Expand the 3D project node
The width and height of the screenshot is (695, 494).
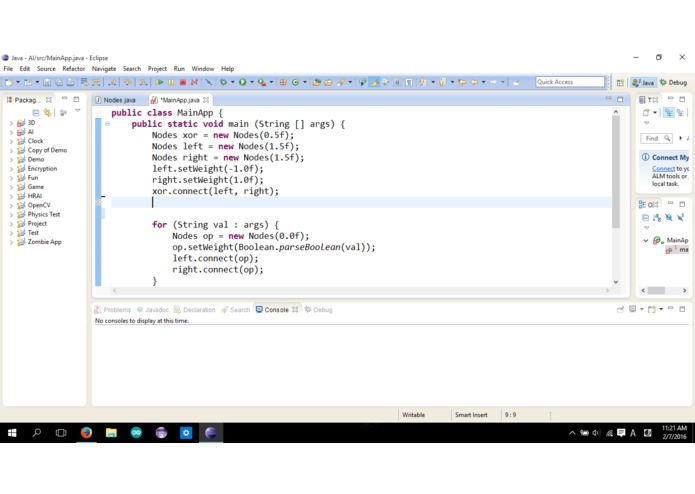tap(11, 123)
